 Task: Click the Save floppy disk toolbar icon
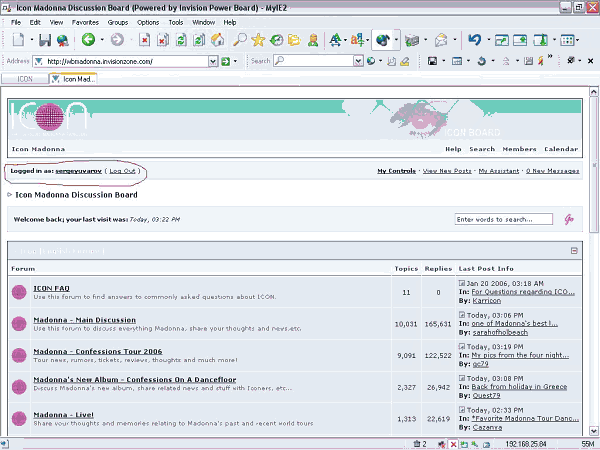(x=45, y=40)
